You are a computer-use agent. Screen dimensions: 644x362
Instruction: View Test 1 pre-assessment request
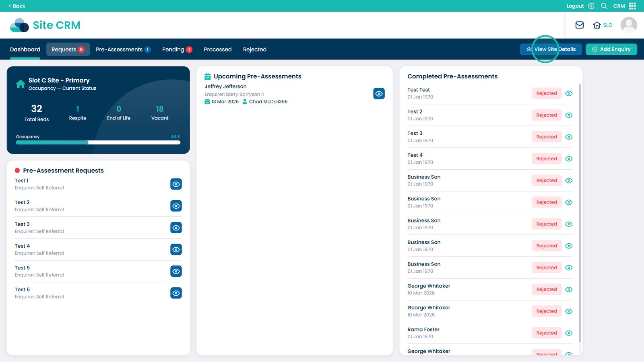pyautogui.click(x=176, y=184)
